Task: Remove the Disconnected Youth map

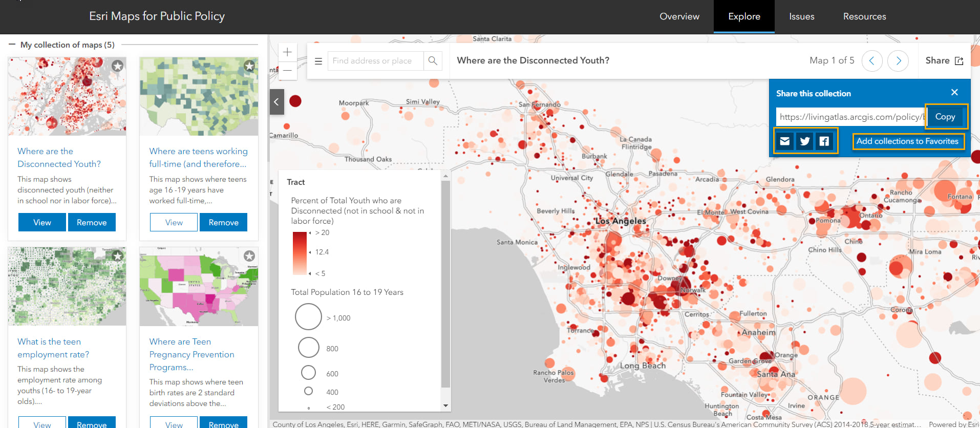Action: click(92, 222)
